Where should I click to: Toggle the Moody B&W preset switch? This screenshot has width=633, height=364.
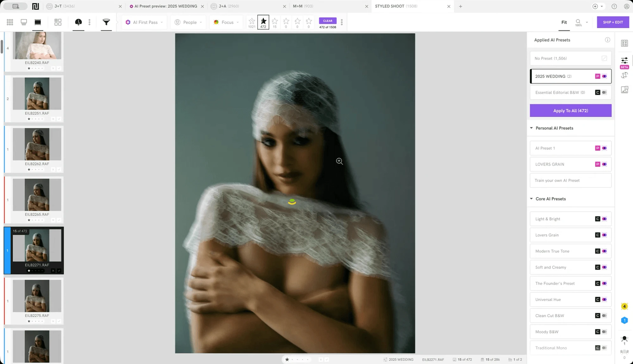(604, 332)
